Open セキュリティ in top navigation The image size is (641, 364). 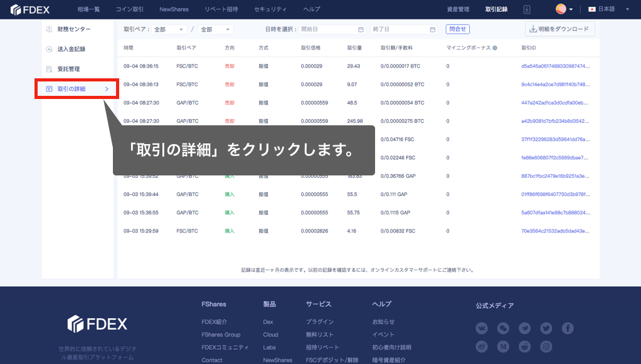click(270, 9)
